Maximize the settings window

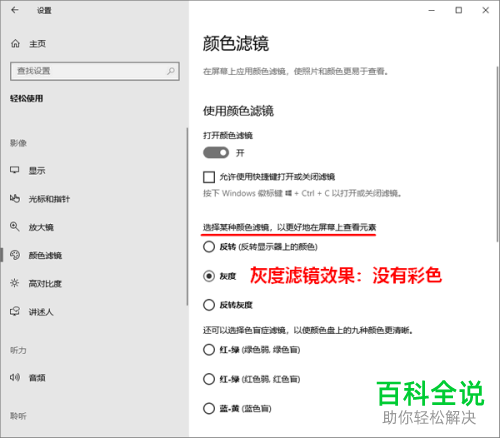coord(459,10)
